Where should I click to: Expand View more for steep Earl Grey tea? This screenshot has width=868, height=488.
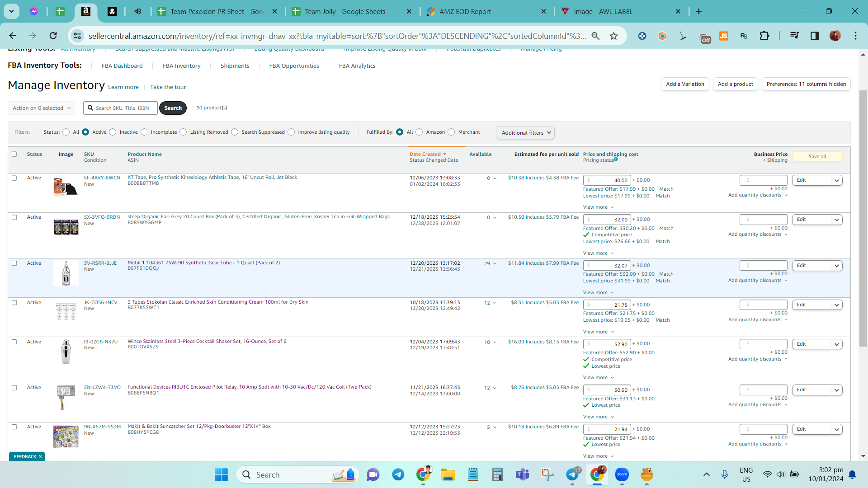pyautogui.click(x=599, y=253)
